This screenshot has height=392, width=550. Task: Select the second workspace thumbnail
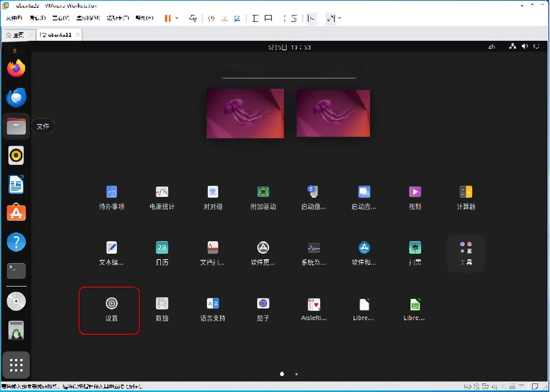click(333, 113)
